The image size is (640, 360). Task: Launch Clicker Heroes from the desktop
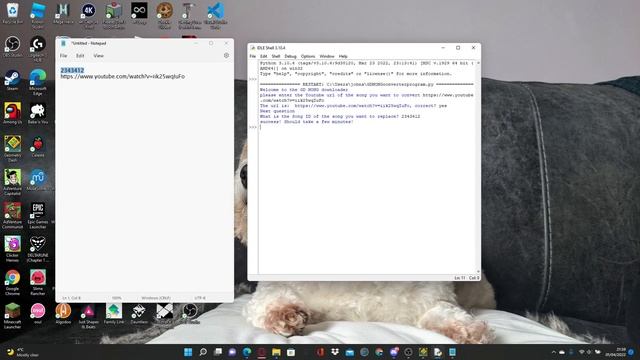(x=13, y=249)
